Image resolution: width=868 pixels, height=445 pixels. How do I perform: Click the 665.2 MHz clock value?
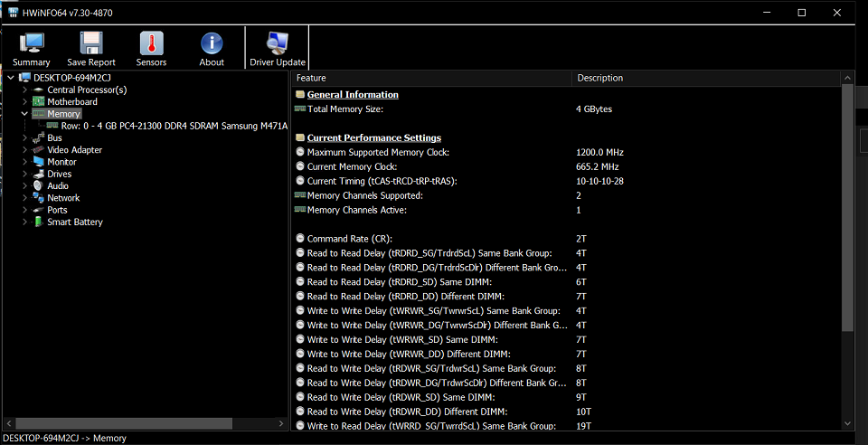pyautogui.click(x=598, y=166)
